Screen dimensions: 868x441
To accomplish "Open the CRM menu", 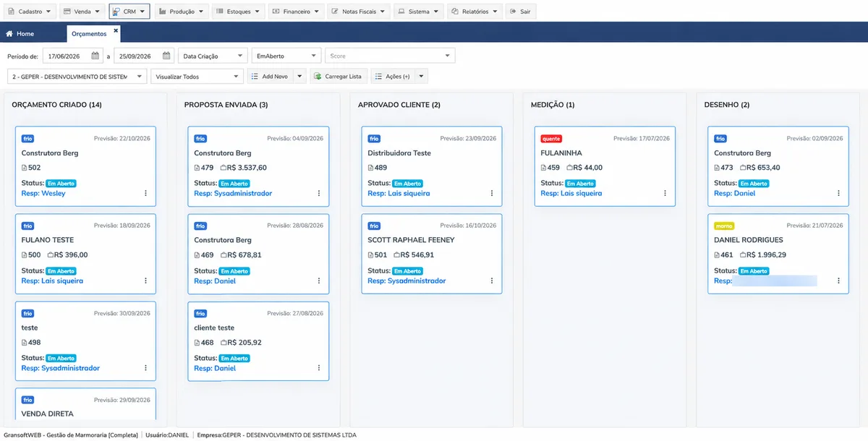I will pyautogui.click(x=129, y=12).
